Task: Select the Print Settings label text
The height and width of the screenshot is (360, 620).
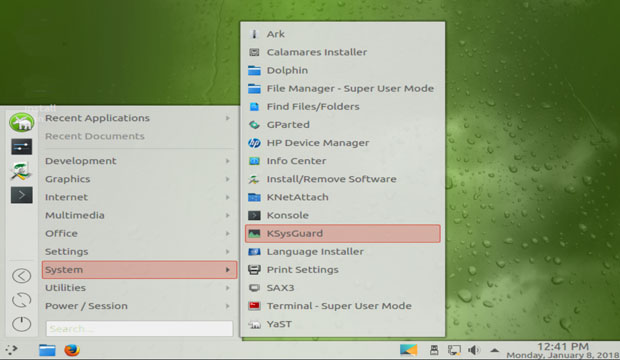Action: click(302, 270)
